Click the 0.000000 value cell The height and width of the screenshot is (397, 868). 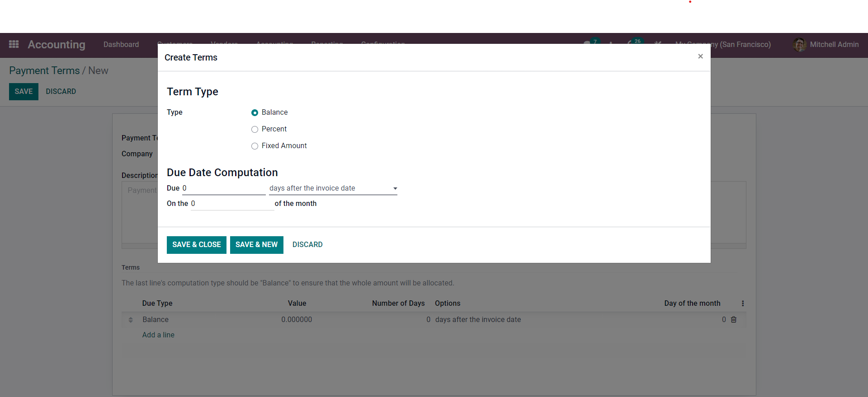297,320
